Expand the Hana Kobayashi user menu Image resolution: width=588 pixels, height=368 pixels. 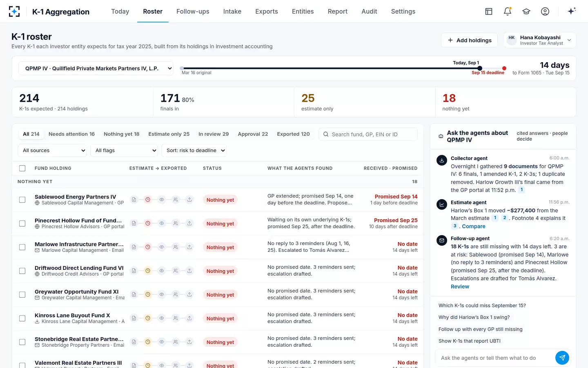click(x=540, y=40)
